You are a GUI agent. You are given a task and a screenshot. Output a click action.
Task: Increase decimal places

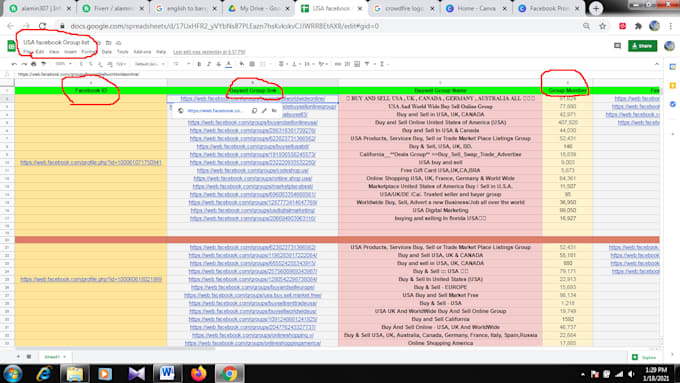110,64
